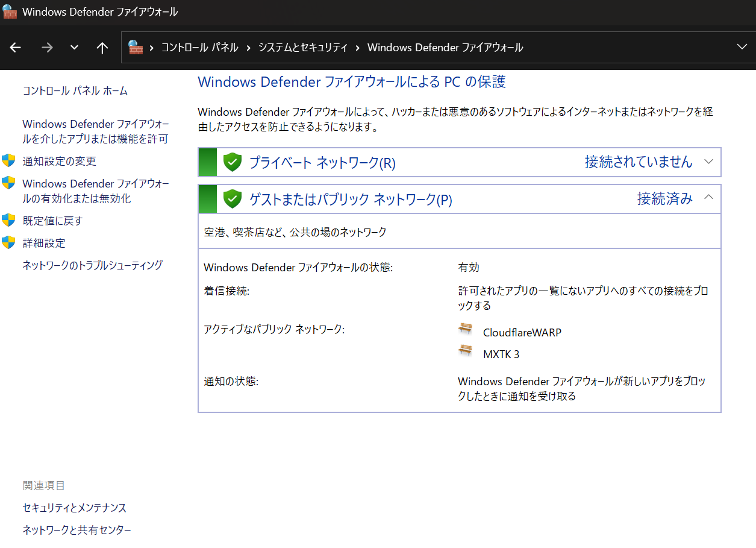Screen dimensions: 756x548
Task: Open ネットワークのトラブルシューティング link
Action: (93, 265)
